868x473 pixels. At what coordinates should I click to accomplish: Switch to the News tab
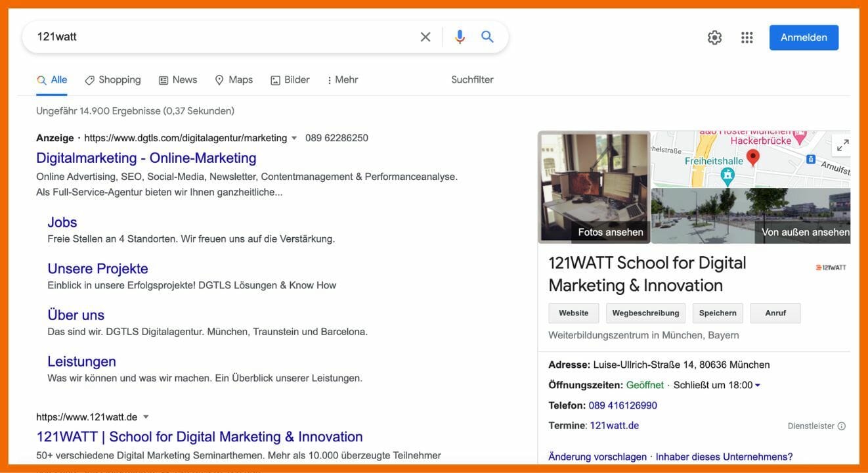click(x=177, y=79)
